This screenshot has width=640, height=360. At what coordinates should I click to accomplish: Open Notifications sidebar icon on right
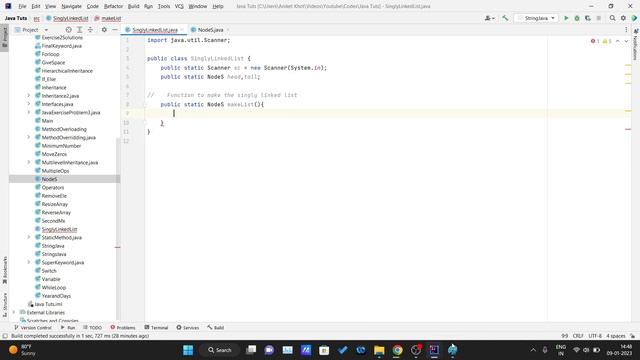tap(636, 45)
